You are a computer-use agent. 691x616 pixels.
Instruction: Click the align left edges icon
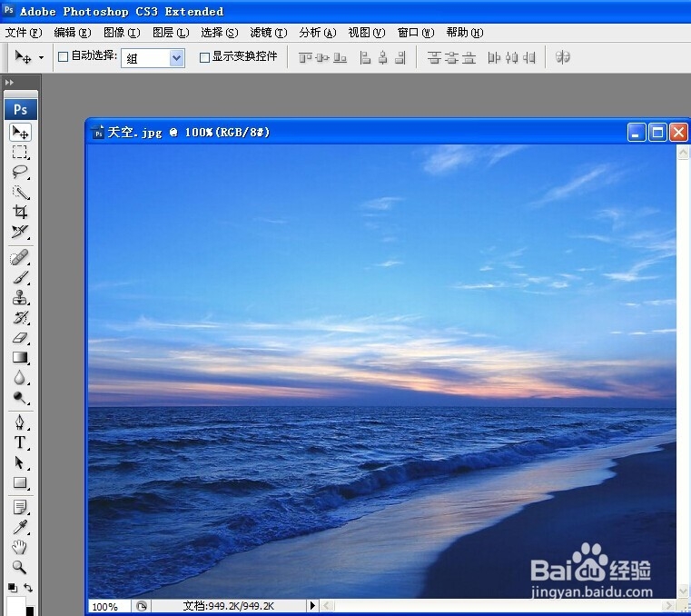pyautogui.click(x=365, y=57)
